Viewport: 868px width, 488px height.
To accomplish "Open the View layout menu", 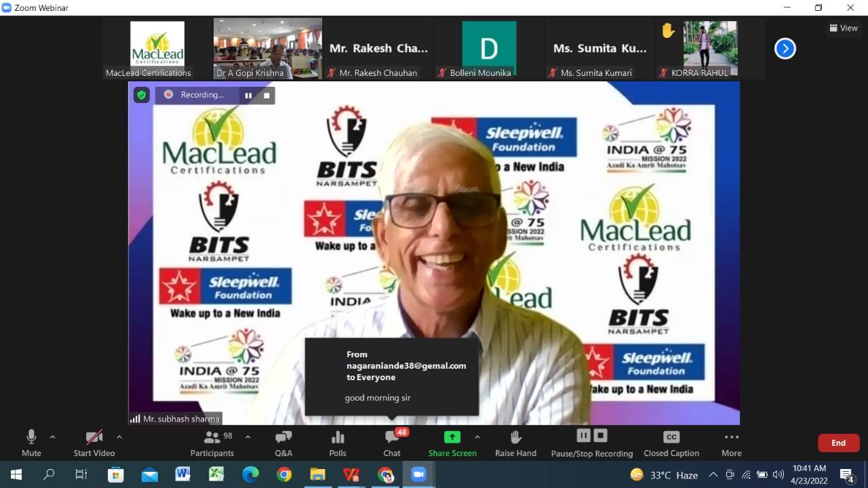I will coord(844,28).
